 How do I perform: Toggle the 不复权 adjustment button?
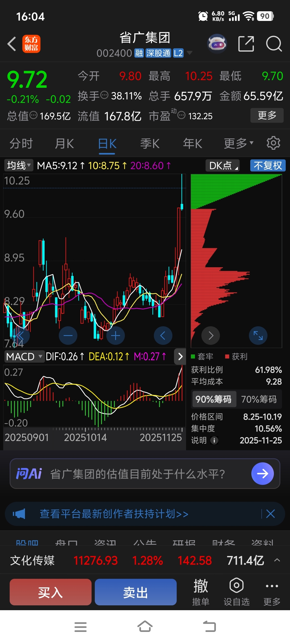click(x=268, y=165)
